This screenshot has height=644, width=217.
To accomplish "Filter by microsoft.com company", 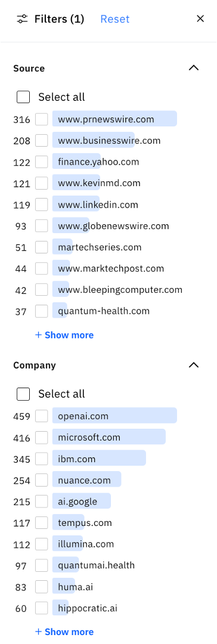I will (42, 438).
